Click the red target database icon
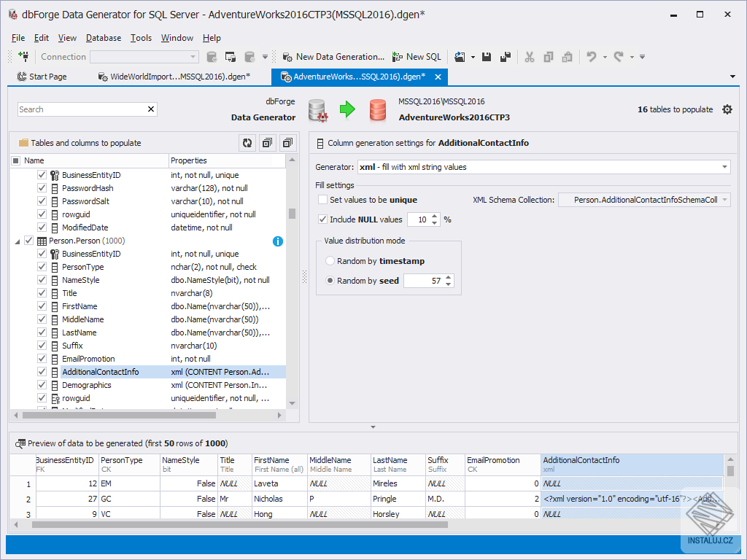Screen dimensions: 747x560 click(x=378, y=109)
